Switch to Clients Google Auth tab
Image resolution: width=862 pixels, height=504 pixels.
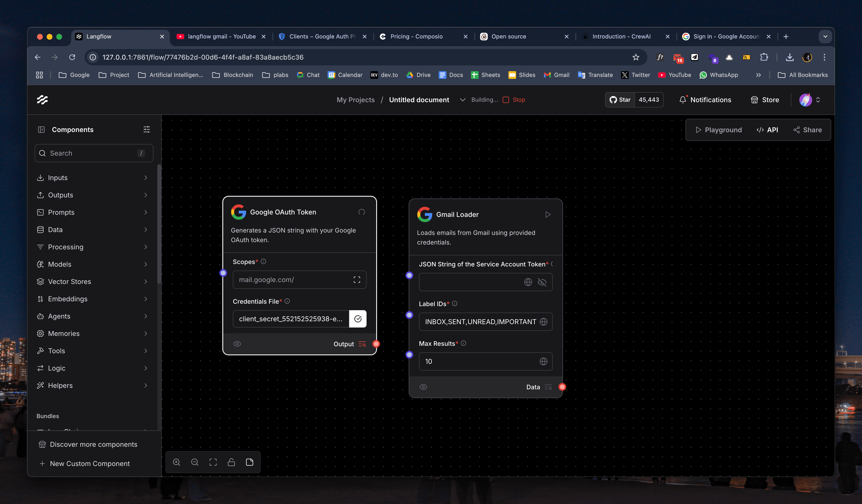pyautogui.click(x=323, y=37)
